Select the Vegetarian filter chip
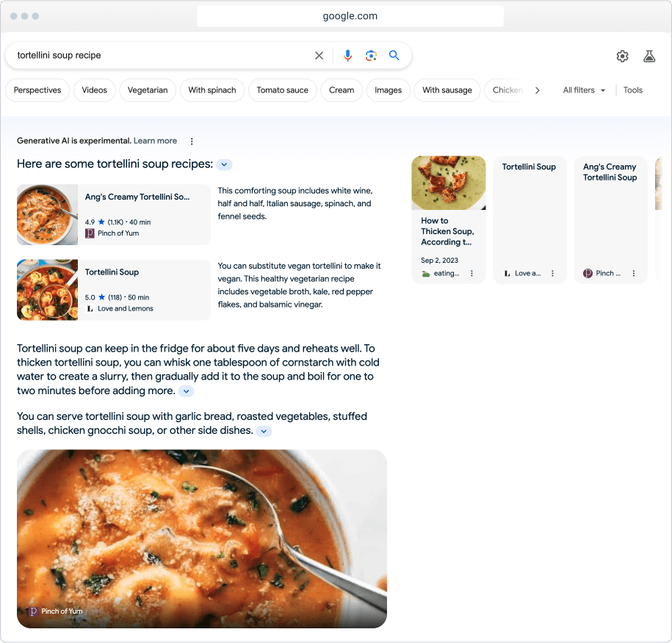 click(x=148, y=90)
